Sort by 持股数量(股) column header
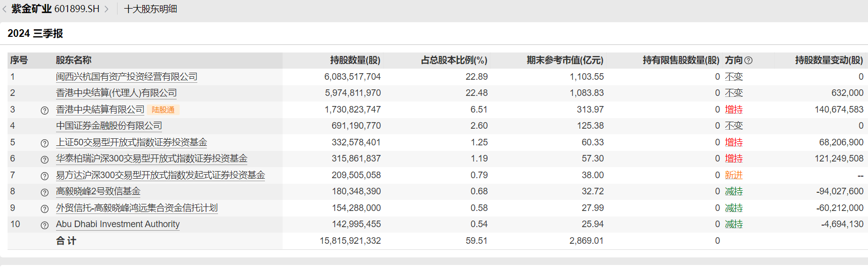 tap(355, 60)
